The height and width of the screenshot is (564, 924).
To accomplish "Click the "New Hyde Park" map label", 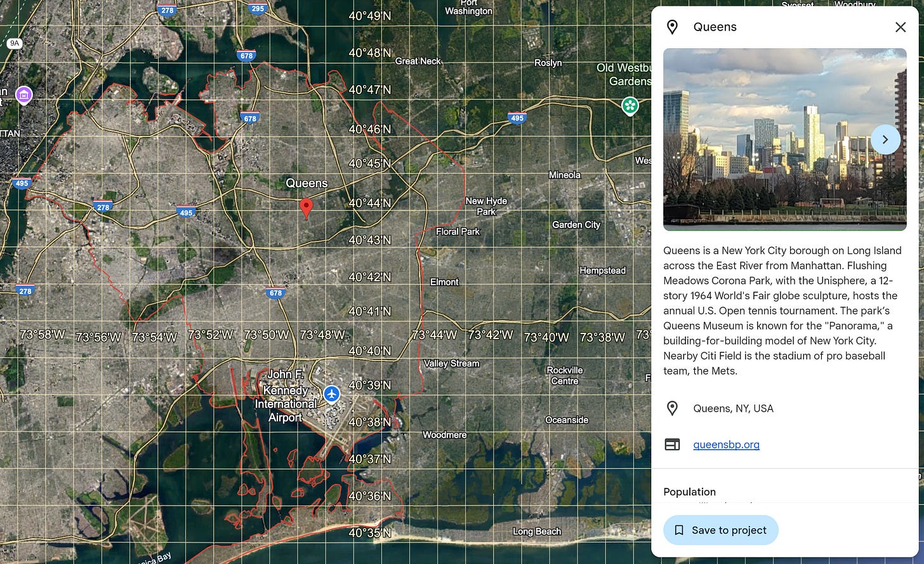I will tap(486, 206).
